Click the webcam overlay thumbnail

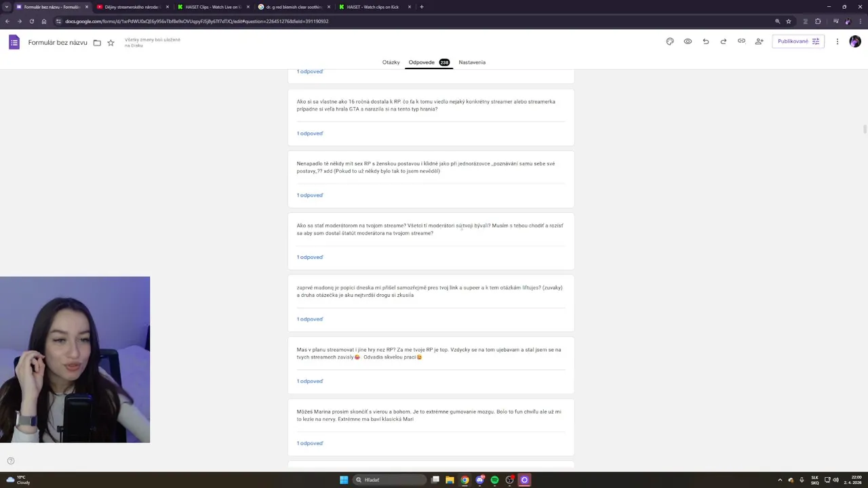(x=75, y=359)
